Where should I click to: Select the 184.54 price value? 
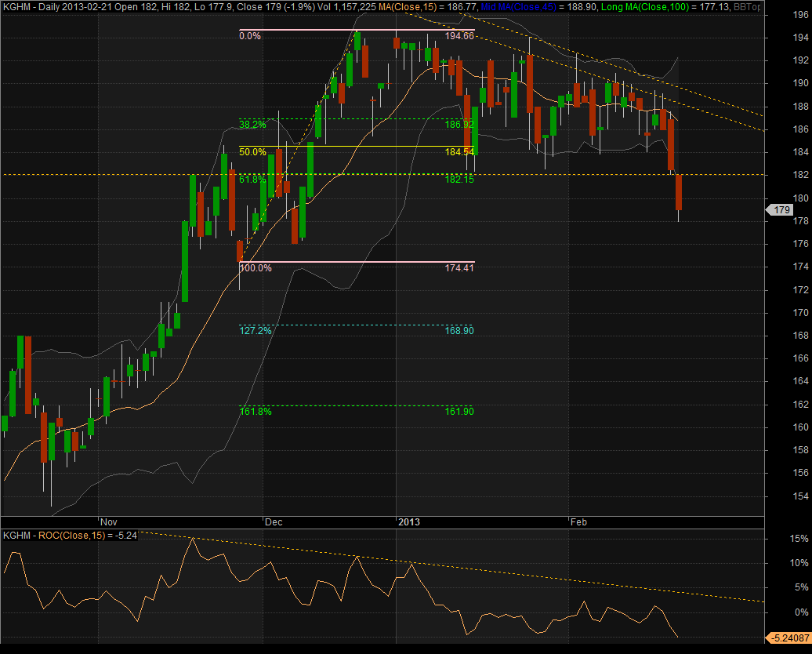coord(459,152)
